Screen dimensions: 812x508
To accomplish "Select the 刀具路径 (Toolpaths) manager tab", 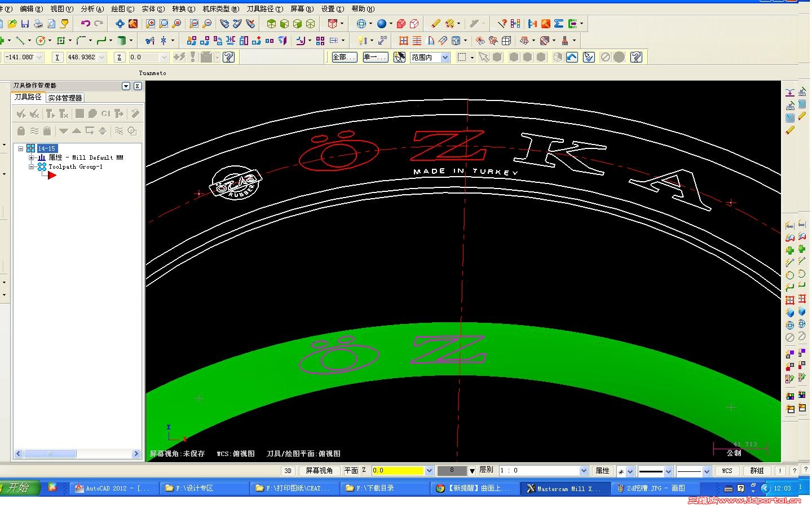I will (x=28, y=97).
